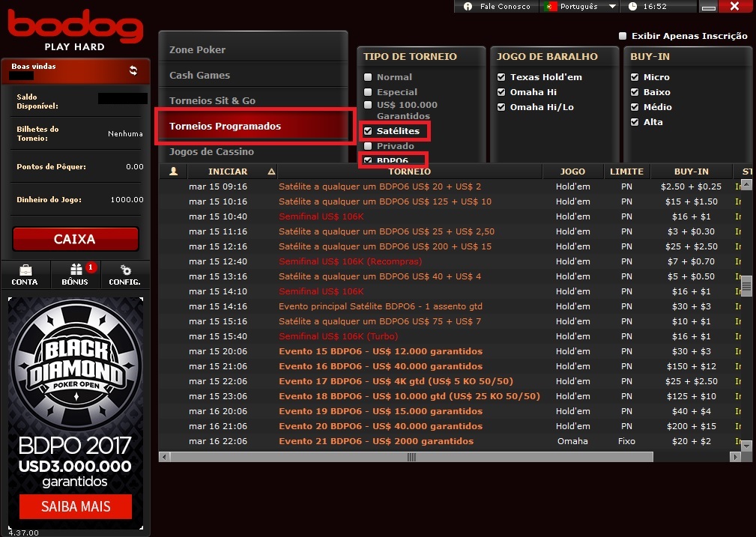Click the SAIBA MAIS button
Image resolution: width=756 pixels, height=537 pixels.
76,506
